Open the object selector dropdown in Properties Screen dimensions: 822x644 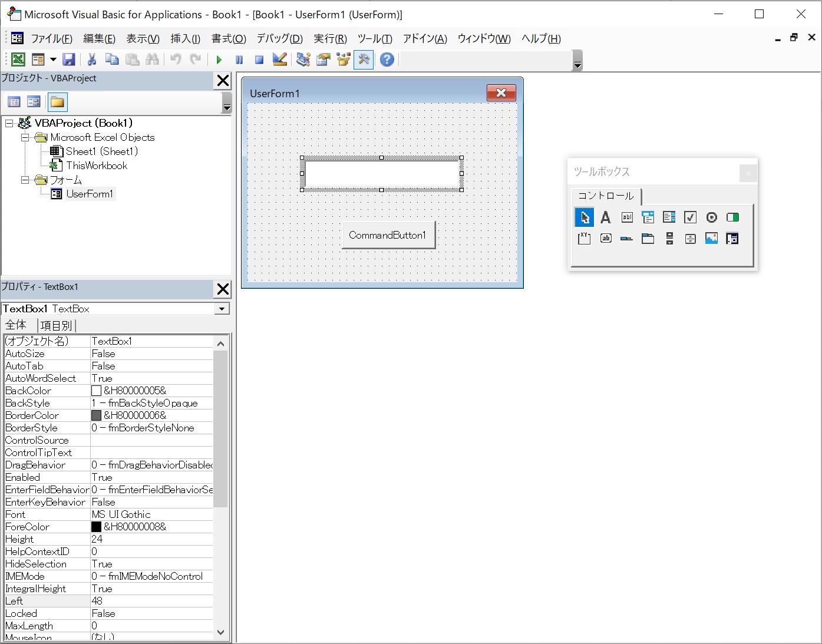[222, 308]
